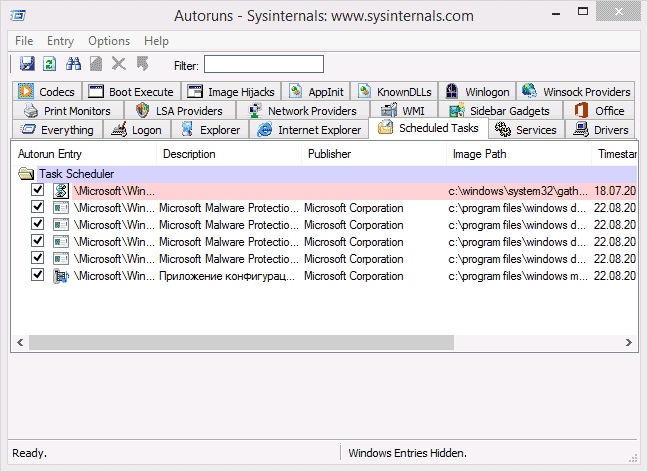Sort by Image Path column header
This screenshot has height=472, width=648.
[x=519, y=154]
